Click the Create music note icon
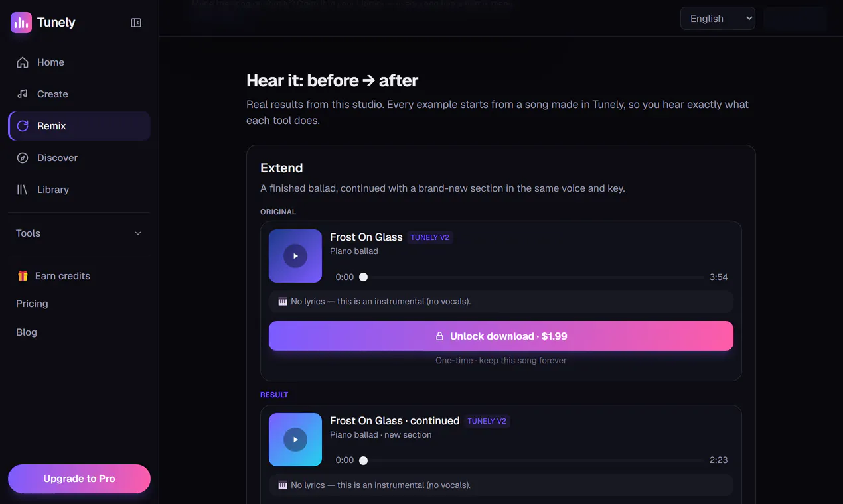This screenshot has height=504, width=843. (x=23, y=94)
